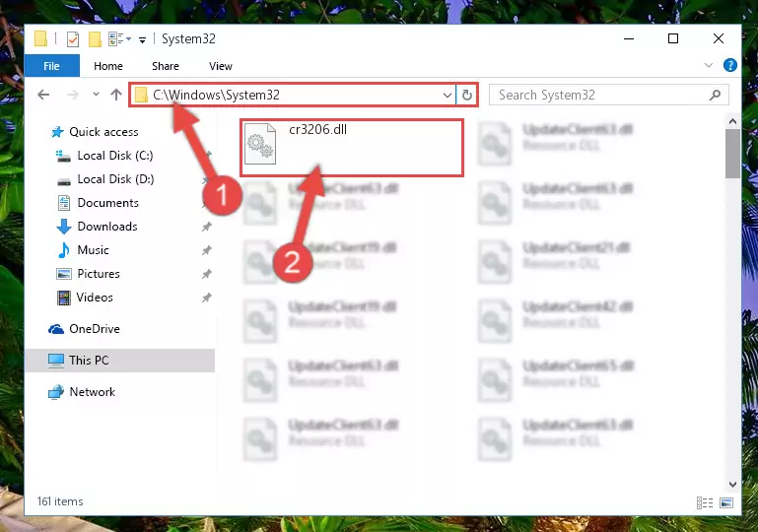Click the Pictures icon in sidebar
The height and width of the screenshot is (532, 758).
tap(64, 274)
